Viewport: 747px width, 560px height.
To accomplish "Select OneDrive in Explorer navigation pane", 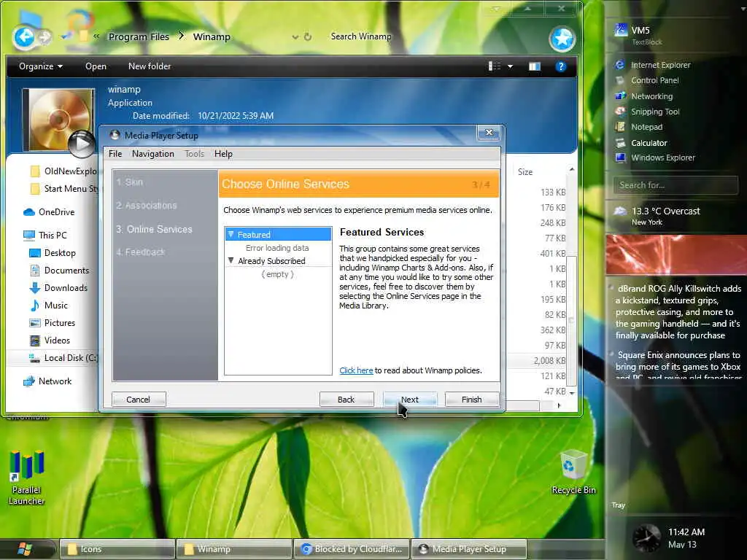I will click(x=49, y=212).
